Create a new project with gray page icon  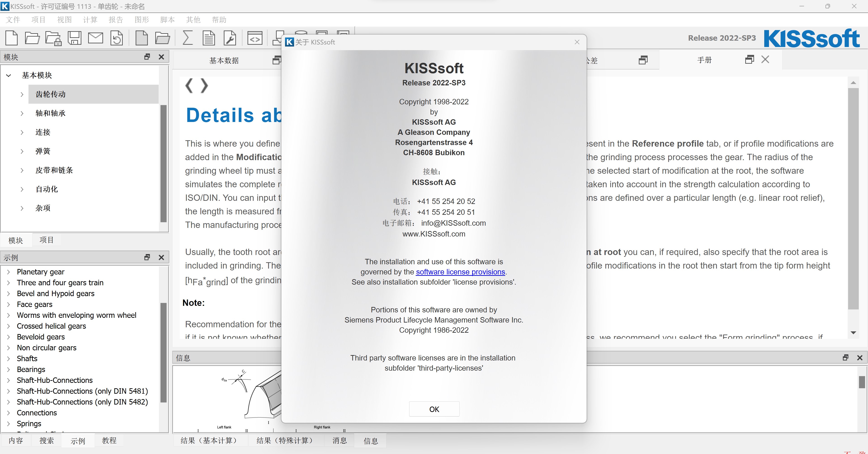pyautogui.click(x=142, y=38)
